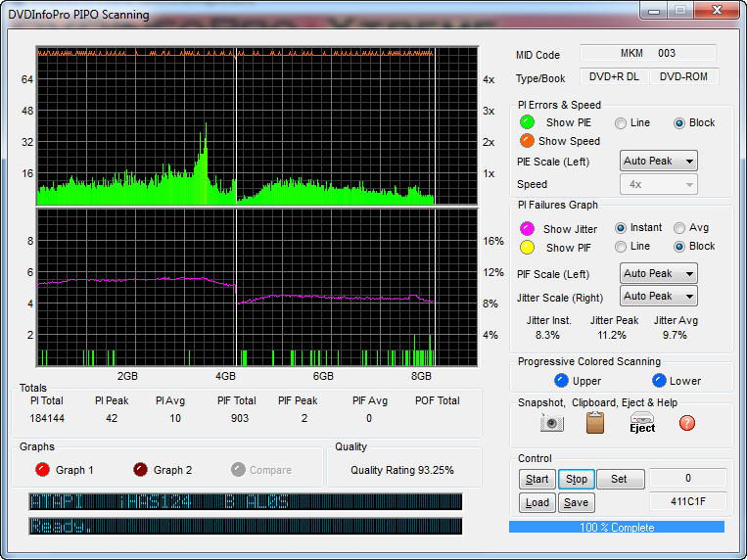Click the field showing 0 in Control
Image resolution: width=747 pixels, height=560 pixels.
pos(688,478)
